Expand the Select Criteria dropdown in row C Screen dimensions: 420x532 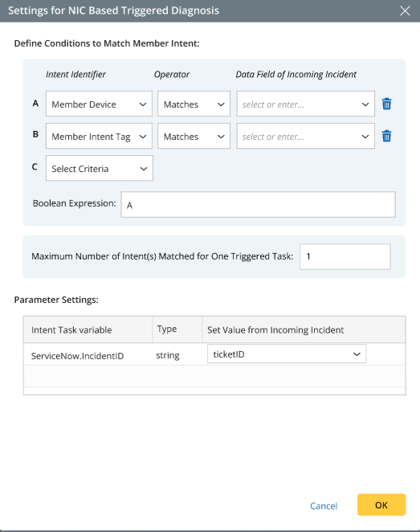click(100, 168)
